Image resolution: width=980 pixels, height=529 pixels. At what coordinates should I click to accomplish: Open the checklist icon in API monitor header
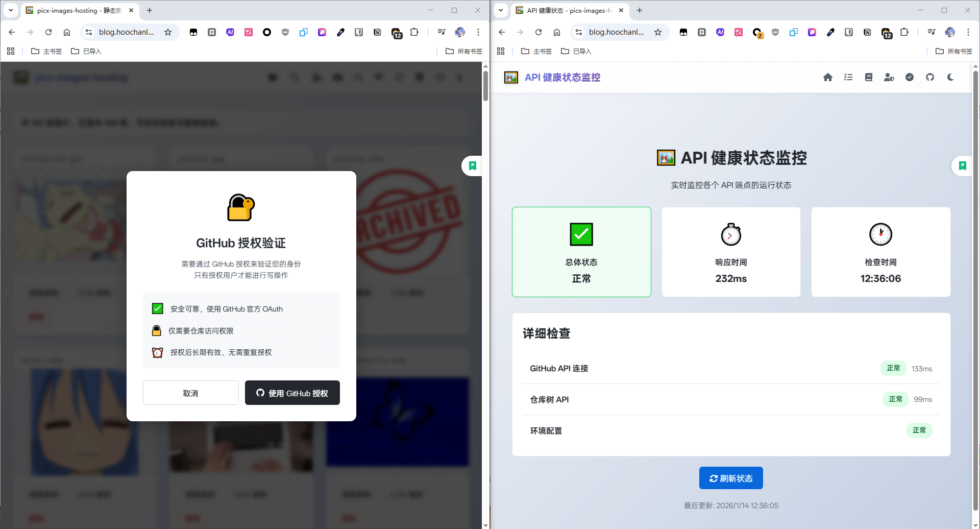[848, 77]
